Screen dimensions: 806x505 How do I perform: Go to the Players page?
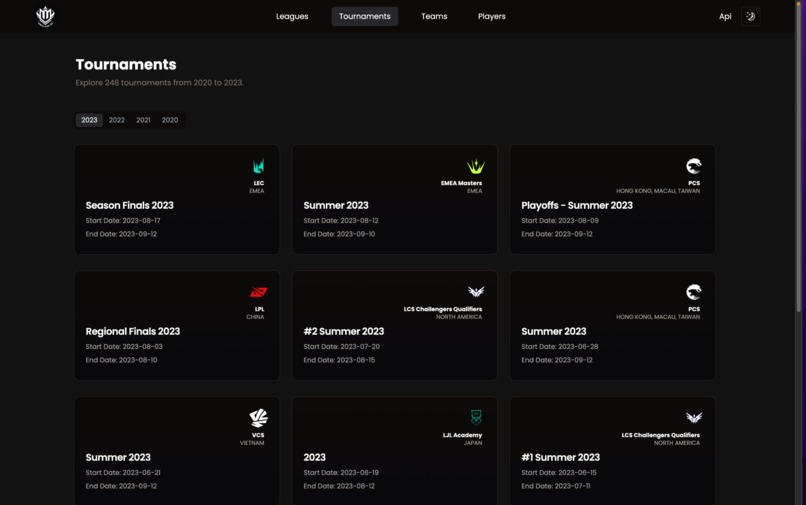[491, 16]
